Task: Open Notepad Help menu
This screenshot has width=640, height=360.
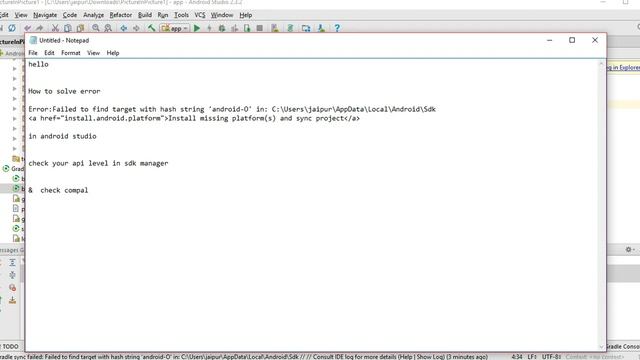Action: tap(113, 53)
